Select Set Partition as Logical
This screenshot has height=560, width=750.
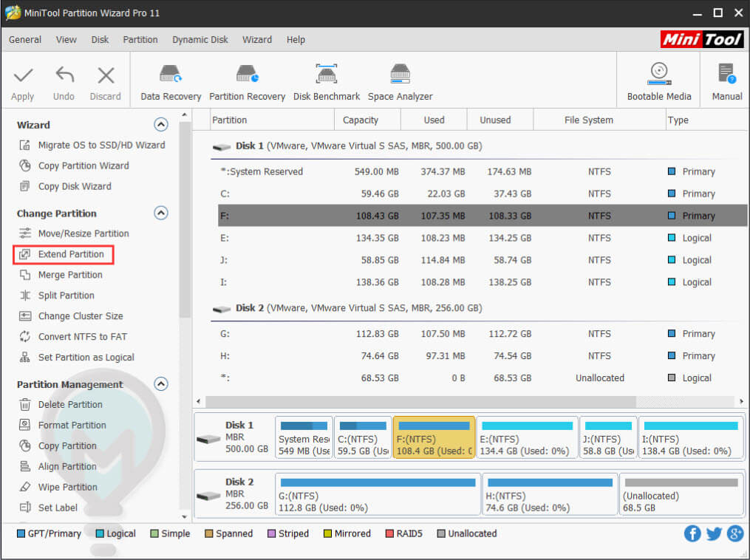tap(77, 357)
